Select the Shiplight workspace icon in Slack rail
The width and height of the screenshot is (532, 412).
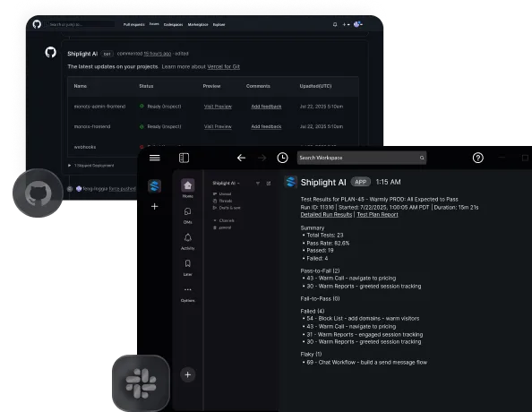pyautogui.click(x=155, y=186)
